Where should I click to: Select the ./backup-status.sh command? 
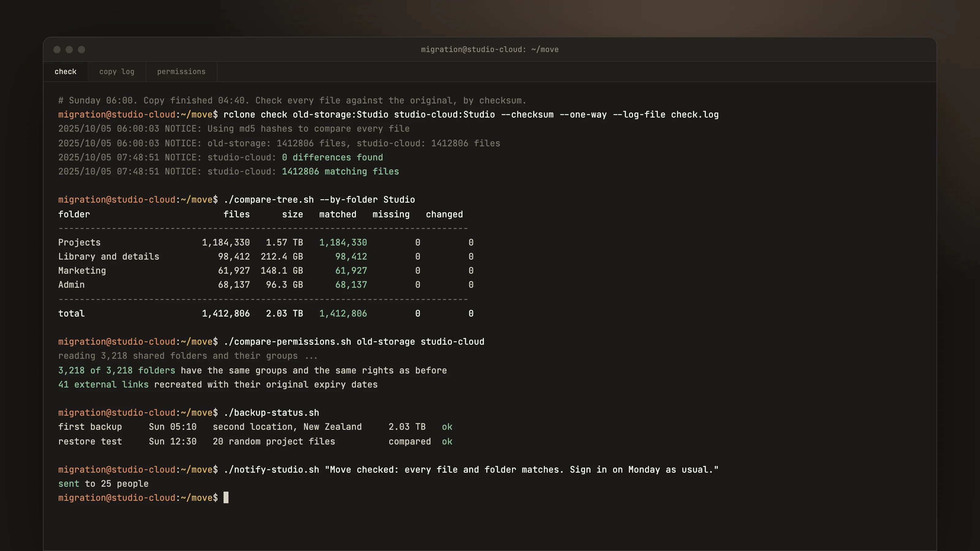pyautogui.click(x=189, y=413)
